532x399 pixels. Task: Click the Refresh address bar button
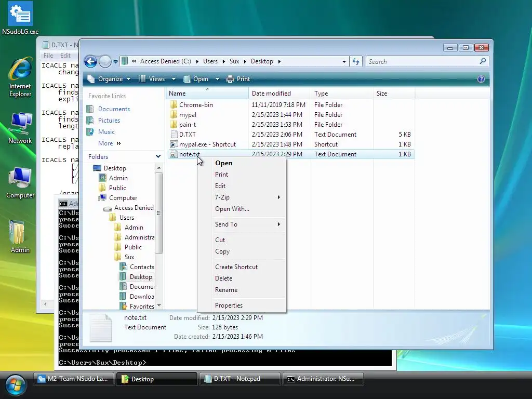coord(355,61)
